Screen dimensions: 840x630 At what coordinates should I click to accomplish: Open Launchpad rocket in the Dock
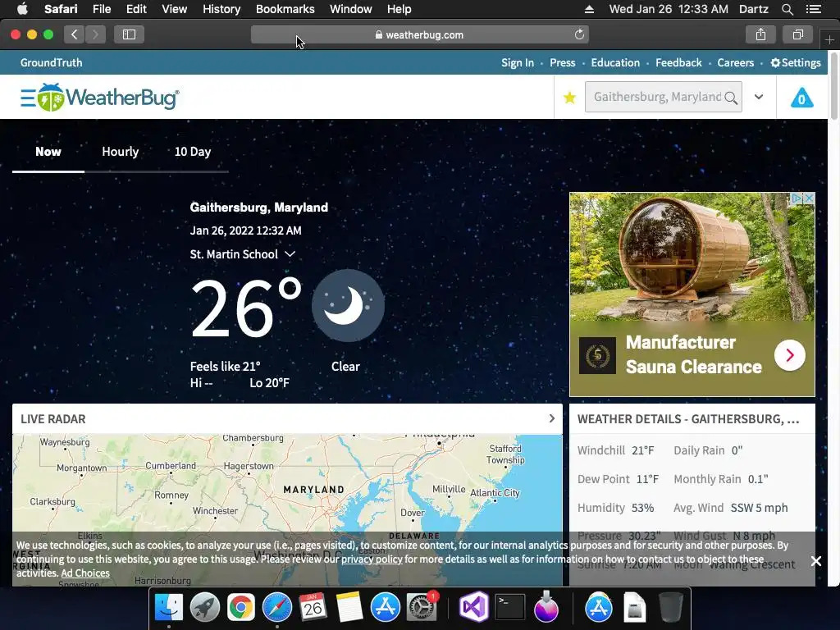204,608
